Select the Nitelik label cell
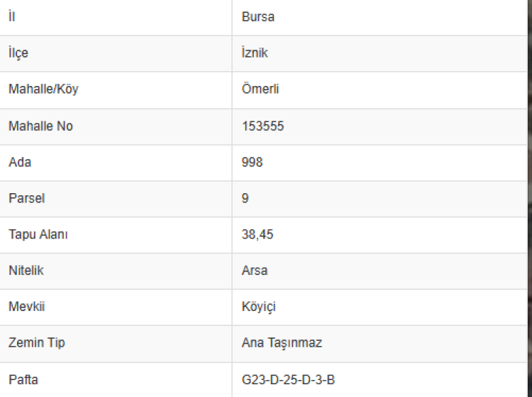Screen dimensions: 532x397 click(26, 271)
